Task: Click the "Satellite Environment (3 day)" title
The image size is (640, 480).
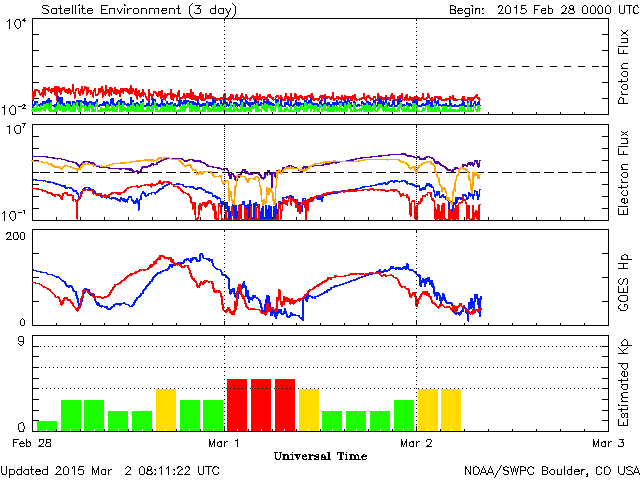Action: point(139,10)
